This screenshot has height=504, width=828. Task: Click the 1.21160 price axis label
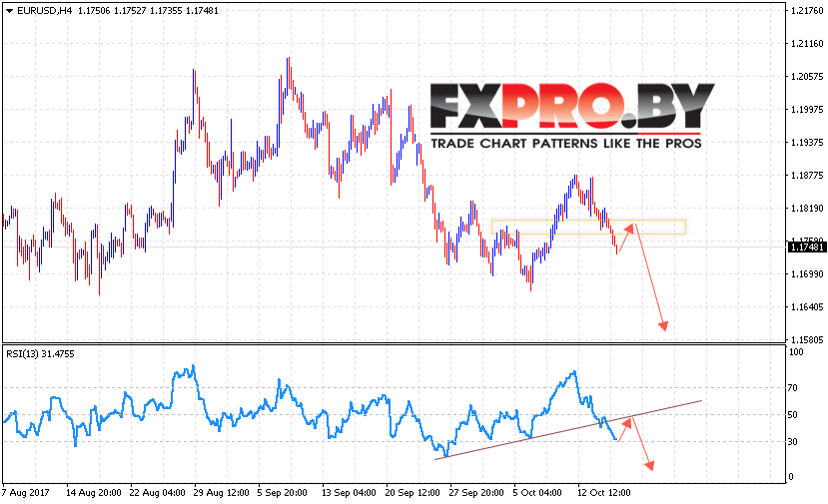click(x=807, y=43)
